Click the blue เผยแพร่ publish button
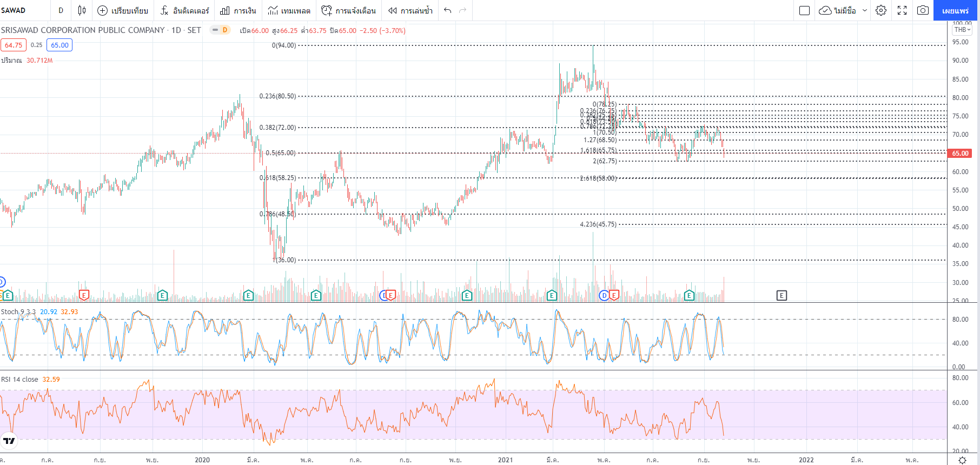 click(956, 10)
